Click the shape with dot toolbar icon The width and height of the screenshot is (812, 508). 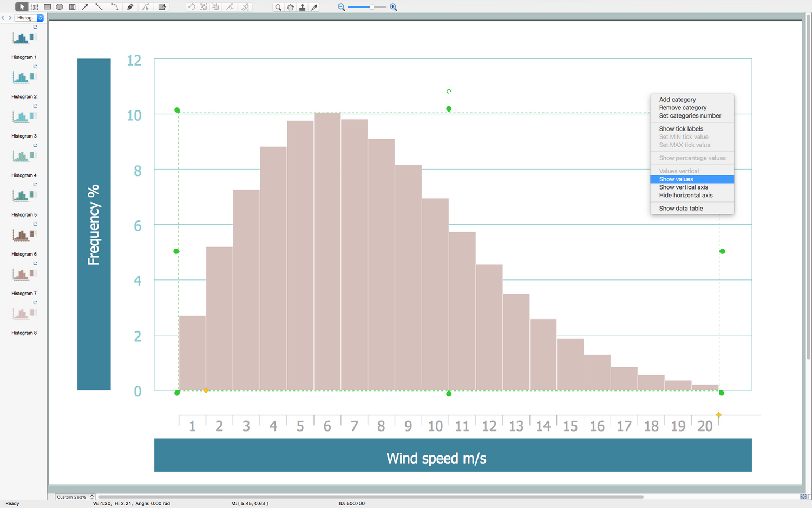[162, 7]
